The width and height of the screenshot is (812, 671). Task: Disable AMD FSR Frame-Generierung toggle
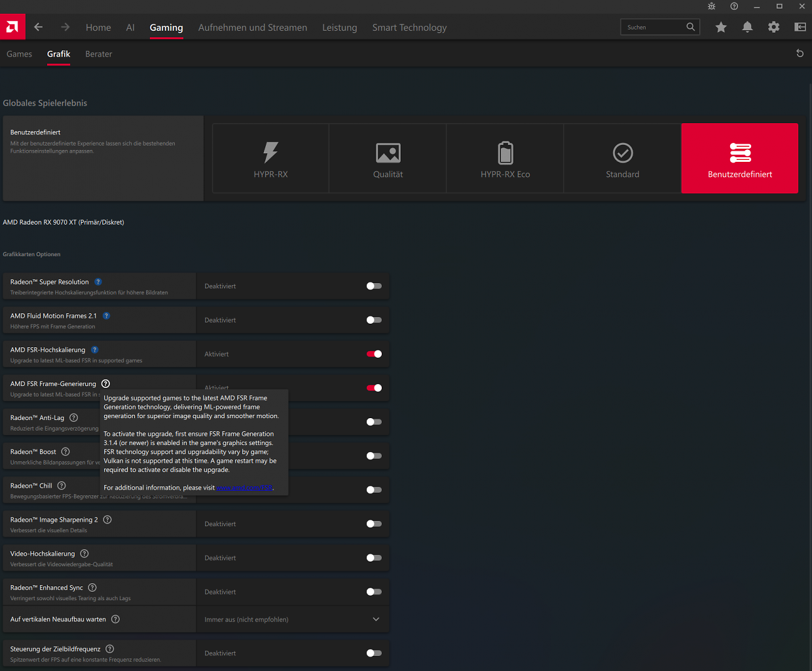[x=374, y=388]
